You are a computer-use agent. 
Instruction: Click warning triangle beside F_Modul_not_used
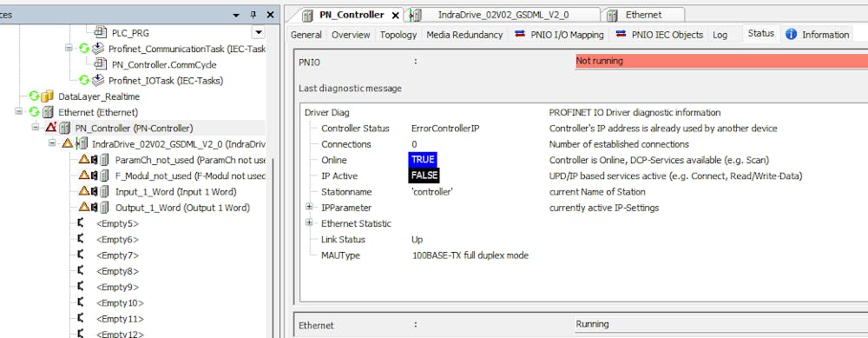click(84, 176)
